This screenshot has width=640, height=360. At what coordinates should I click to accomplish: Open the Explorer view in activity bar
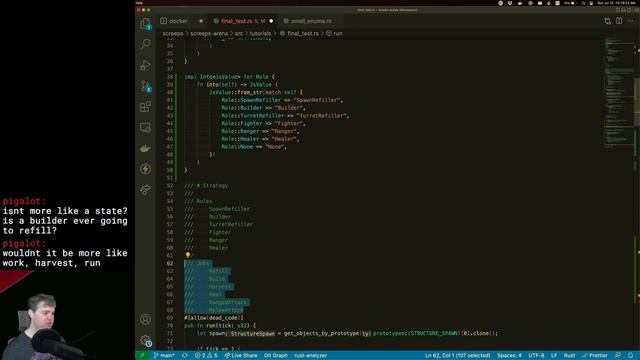click(146, 24)
